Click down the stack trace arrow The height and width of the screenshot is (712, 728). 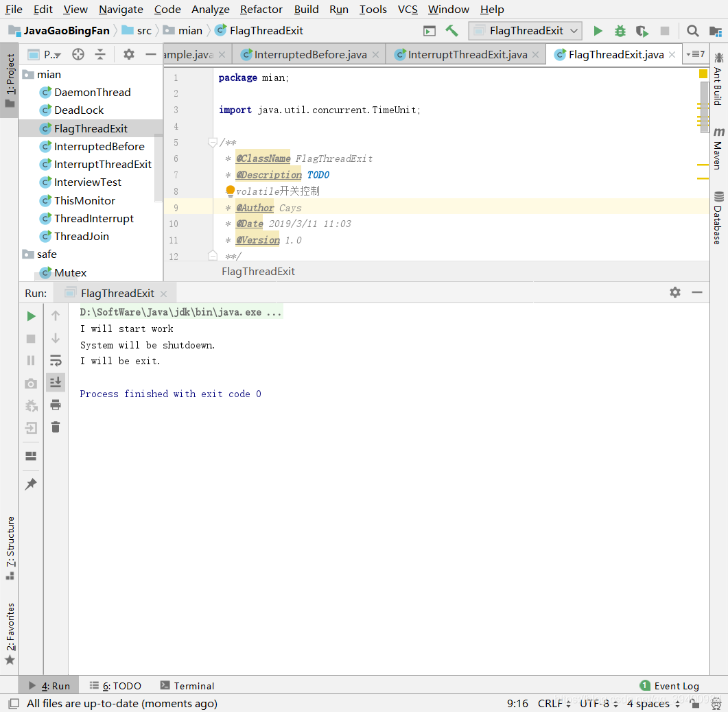pos(56,338)
